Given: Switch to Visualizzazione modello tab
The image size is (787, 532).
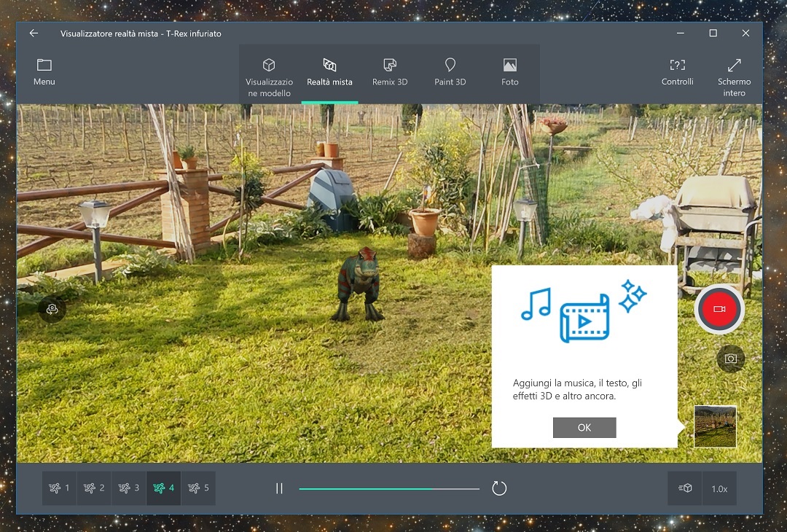Looking at the screenshot, I should pos(269,77).
